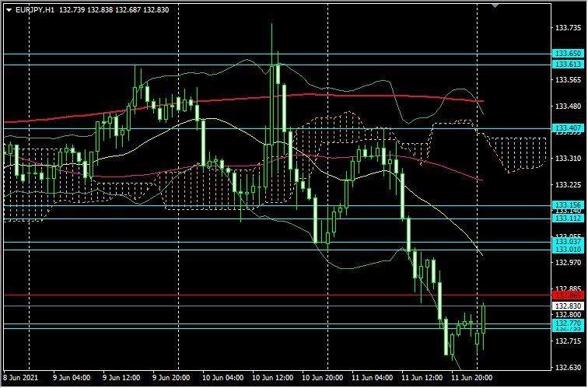Click the 133.735 price scale label
Viewport: 588px width, 388px height.
[x=568, y=28]
